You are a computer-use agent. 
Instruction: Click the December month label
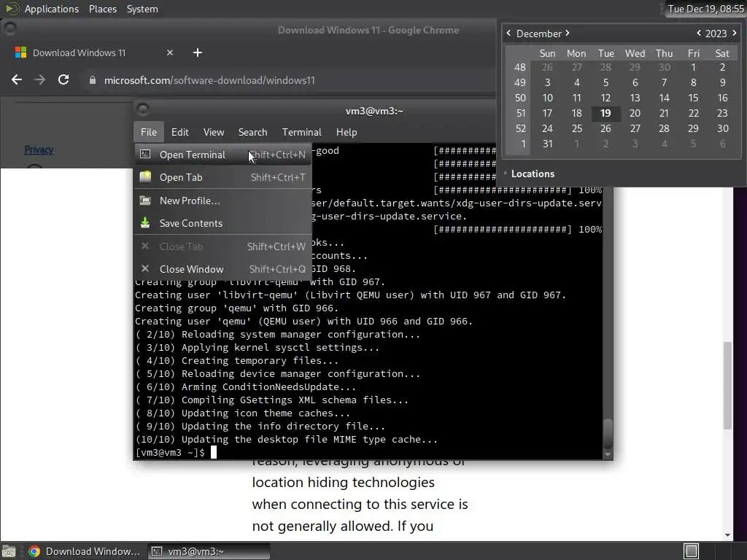[x=539, y=34]
